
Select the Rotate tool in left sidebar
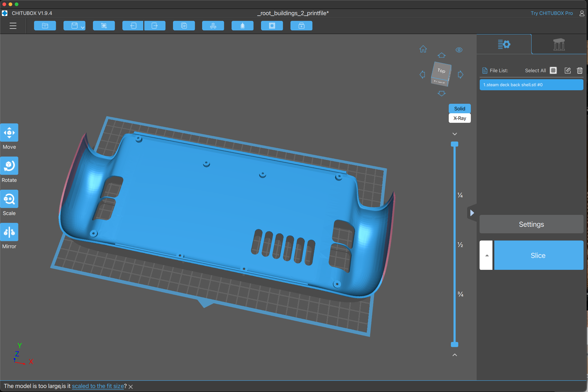(9, 166)
